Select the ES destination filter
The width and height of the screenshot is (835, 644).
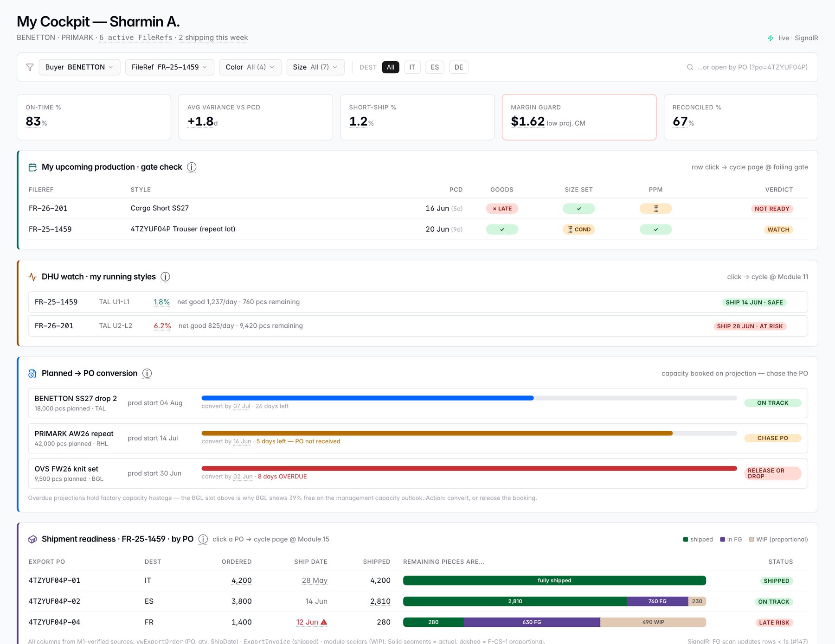tap(435, 67)
